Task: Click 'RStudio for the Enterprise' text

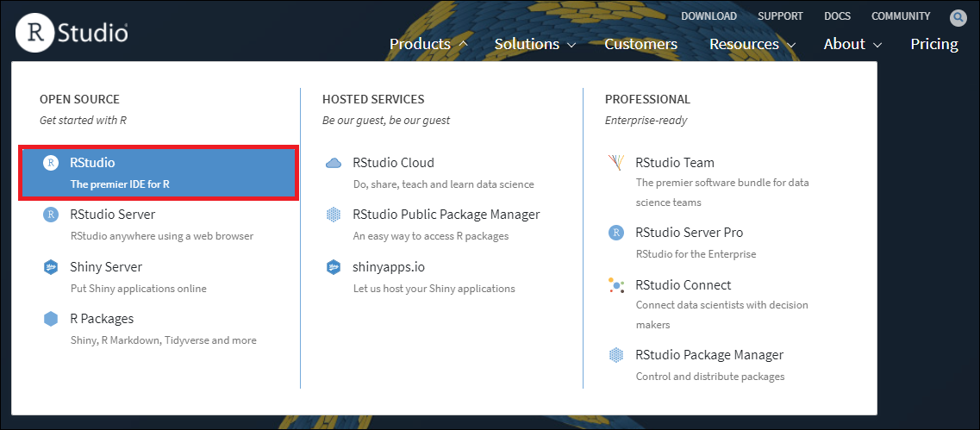Action: (696, 254)
